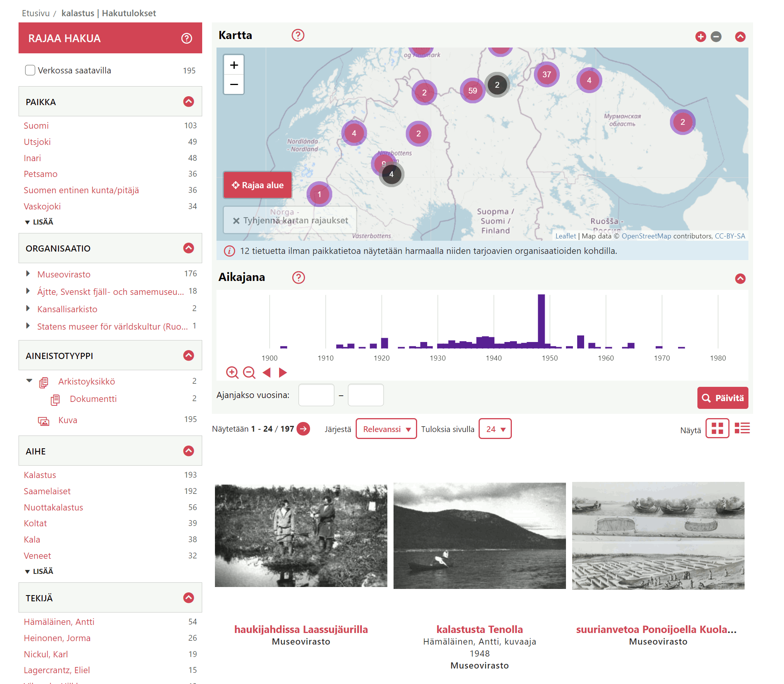The width and height of the screenshot is (784, 684).
Task: Collapse the Paikka filter section
Action: pyautogui.click(x=188, y=102)
